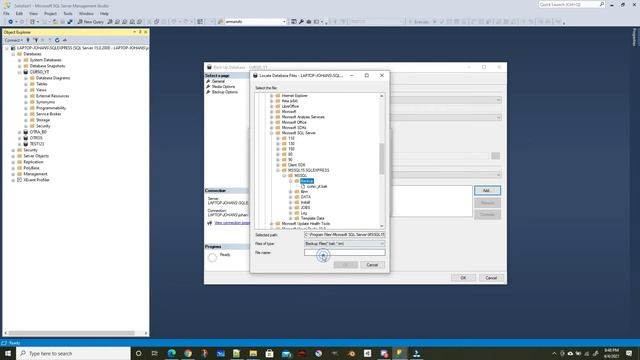640x360 pixels.
Task: Click Object Explorer horizontal scrollbar
Action: [x=71, y=333]
